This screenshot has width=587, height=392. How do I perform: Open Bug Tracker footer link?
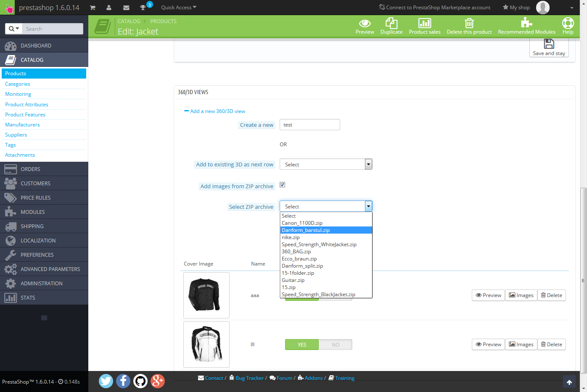pyautogui.click(x=246, y=378)
